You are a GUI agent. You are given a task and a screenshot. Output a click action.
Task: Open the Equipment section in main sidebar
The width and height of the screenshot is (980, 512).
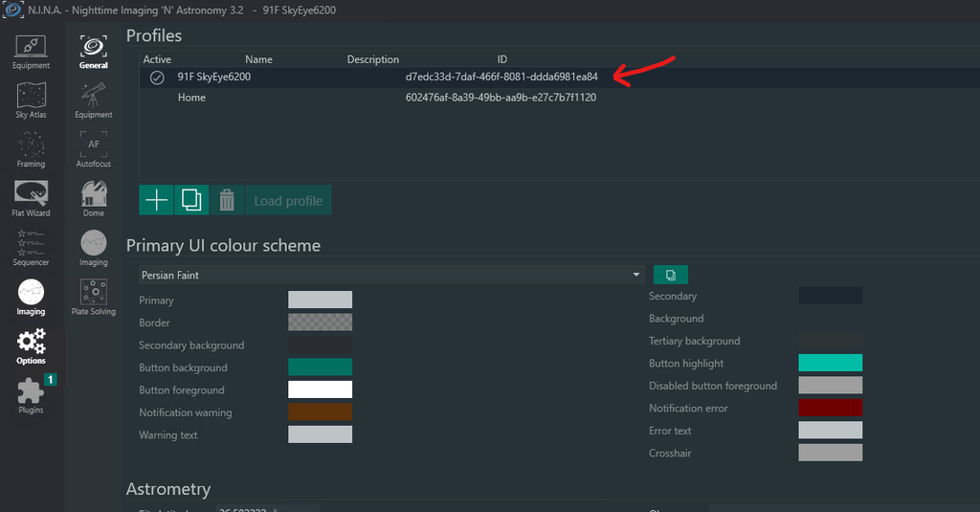[x=31, y=52]
